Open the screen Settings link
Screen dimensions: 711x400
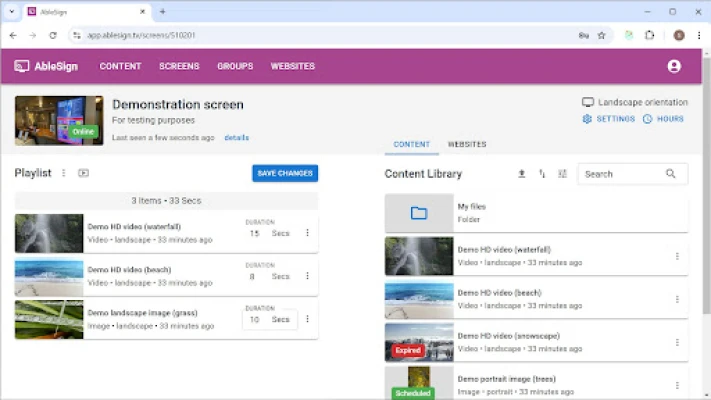608,119
